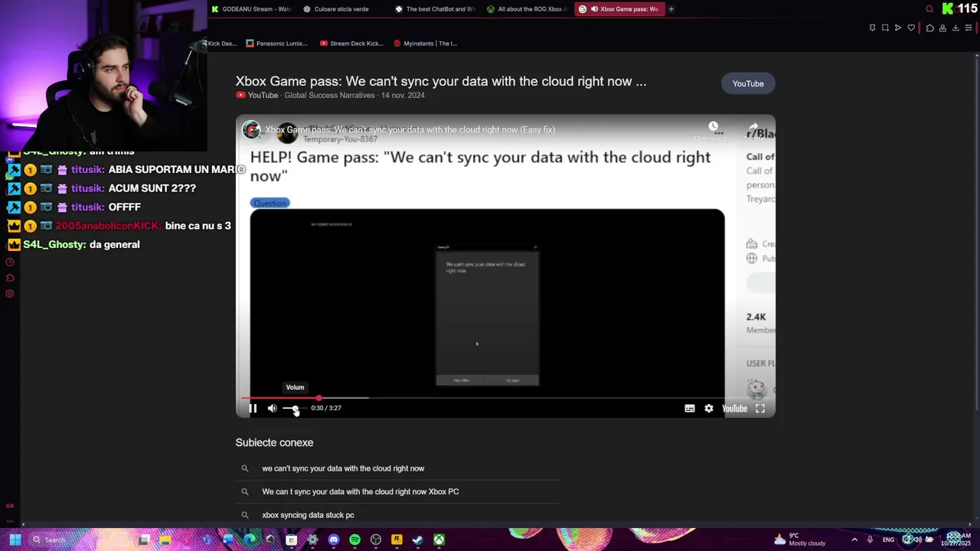Select the Xbox Game pass browser tab

click(619, 9)
